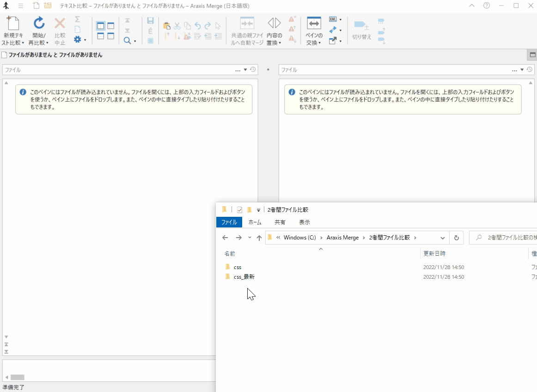Screen dimensions: 537x392
Task: Toggle the properties checkmark in Explorer title bar
Action: (239, 210)
